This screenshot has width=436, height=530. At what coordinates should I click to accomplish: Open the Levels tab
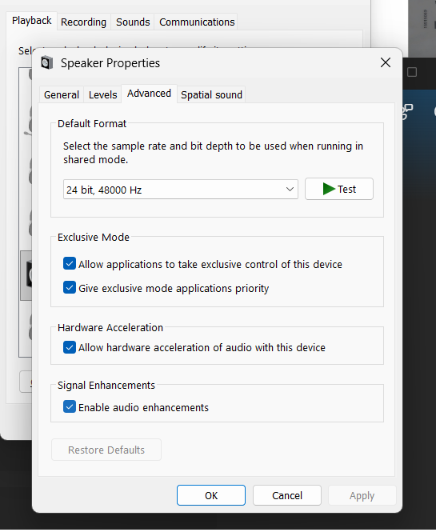(x=103, y=95)
